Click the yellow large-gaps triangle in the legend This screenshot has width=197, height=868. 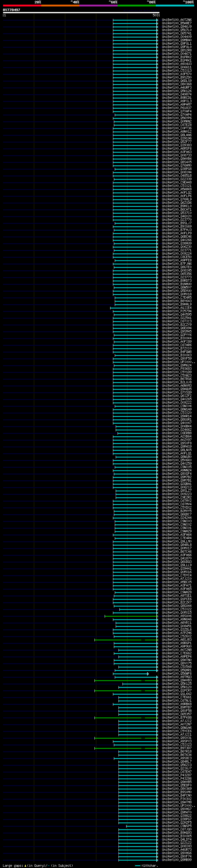point(26,865)
